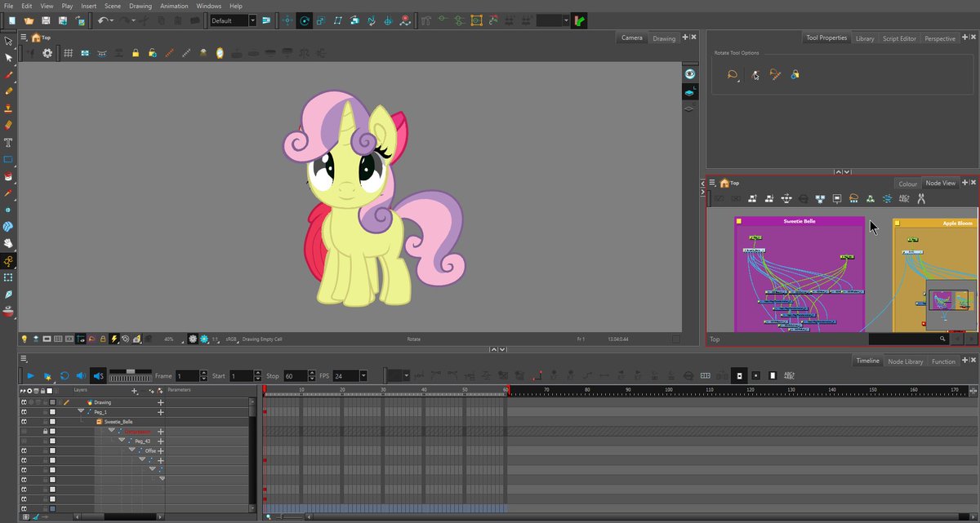Switch to the Library tab
Image resolution: width=980 pixels, height=523 pixels.
[865, 38]
